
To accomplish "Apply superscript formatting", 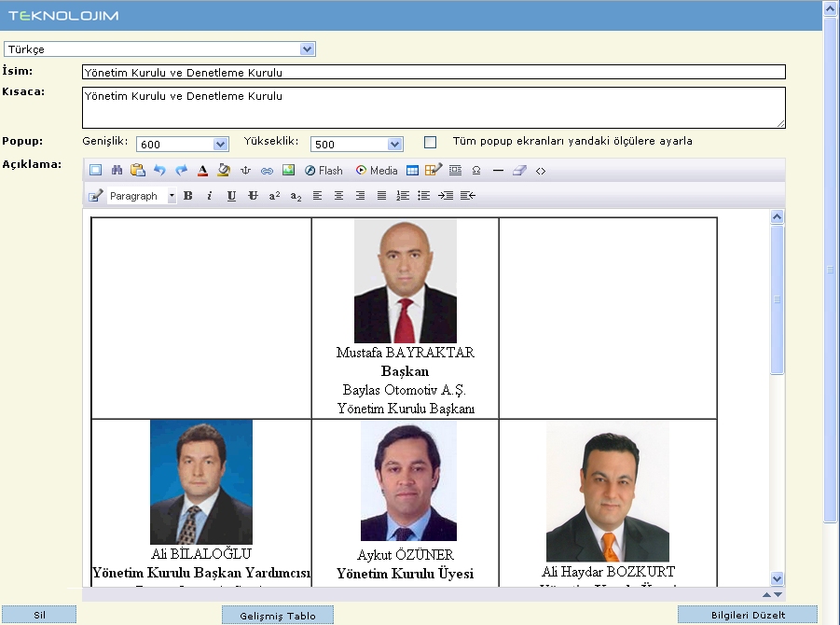I will click(x=274, y=196).
